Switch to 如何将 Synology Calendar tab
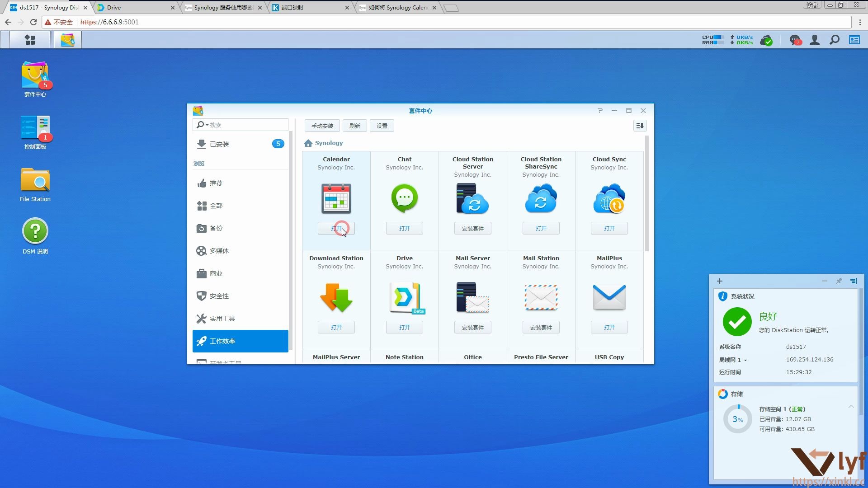The height and width of the screenshot is (488, 868). [x=397, y=8]
